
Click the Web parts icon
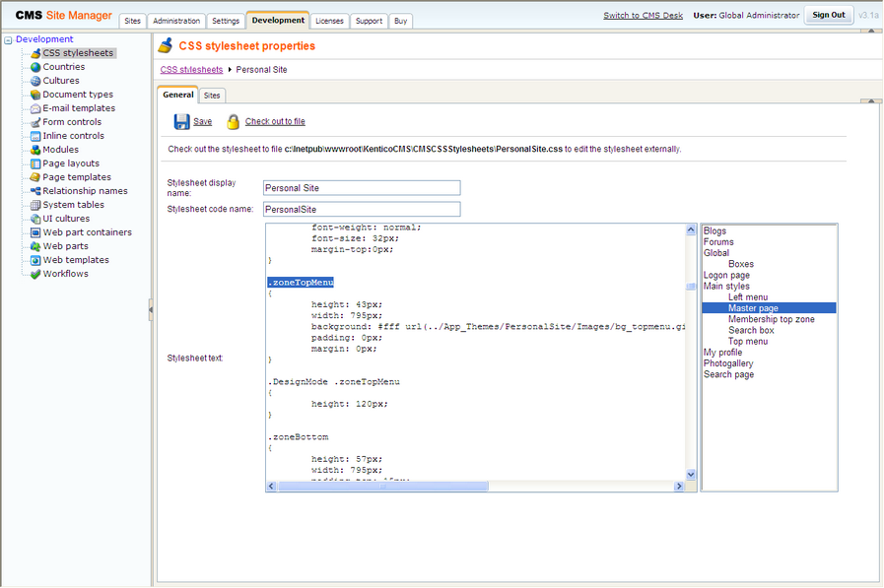(35, 246)
